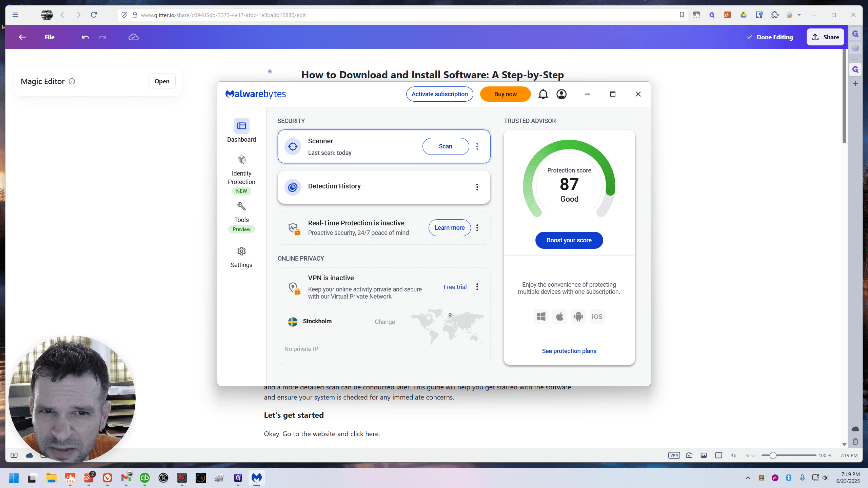Open Malwarebytes Settings gear
868x488 pixels.
tap(241, 258)
